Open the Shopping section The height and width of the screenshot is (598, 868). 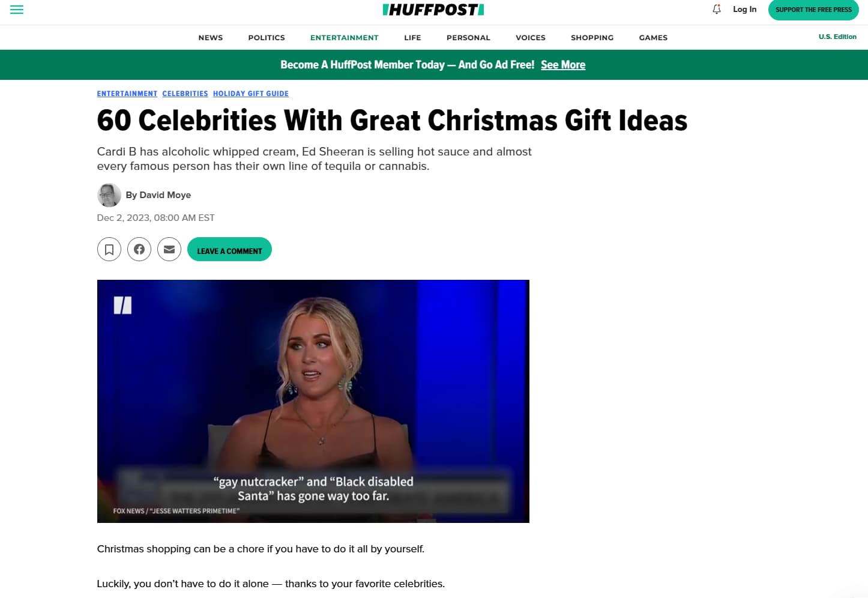pyautogui.click(x=592, y=37)
